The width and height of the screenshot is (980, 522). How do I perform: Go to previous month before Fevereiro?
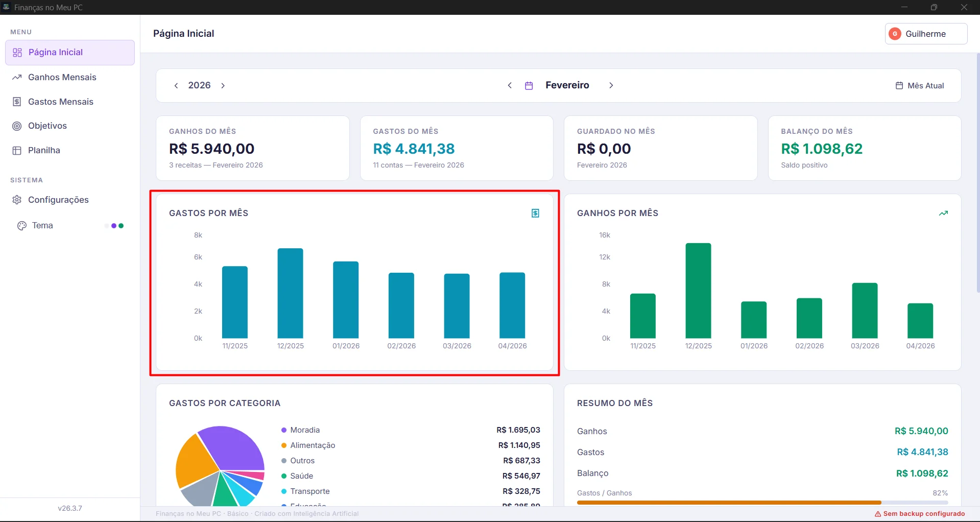coord(510,85)
